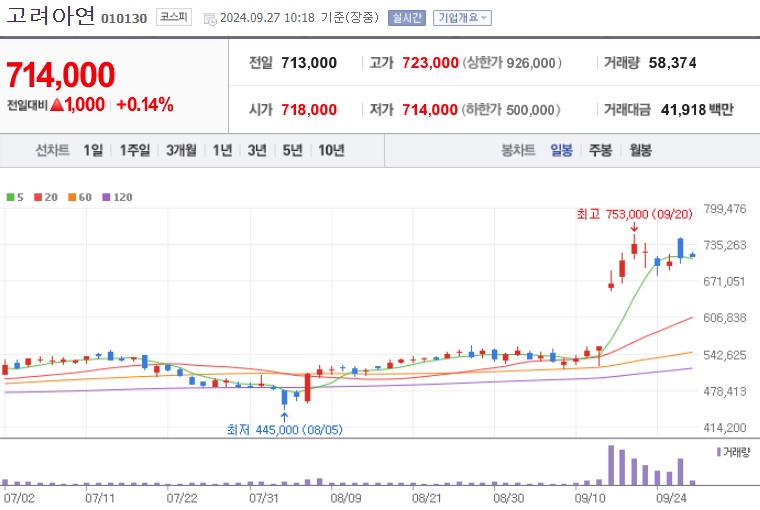This screenshot has width=760, height=510.
Task: Click the trading value 41,918 백만
Action: click(x=697, y=110)
